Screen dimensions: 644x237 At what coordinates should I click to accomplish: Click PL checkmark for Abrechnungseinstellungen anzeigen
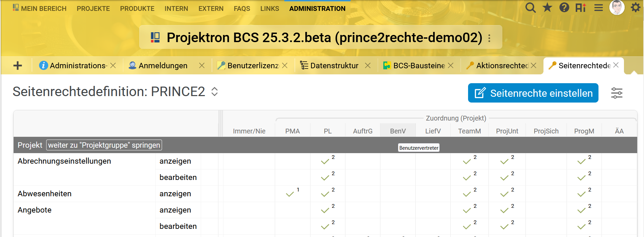click(x=325, y=162)
